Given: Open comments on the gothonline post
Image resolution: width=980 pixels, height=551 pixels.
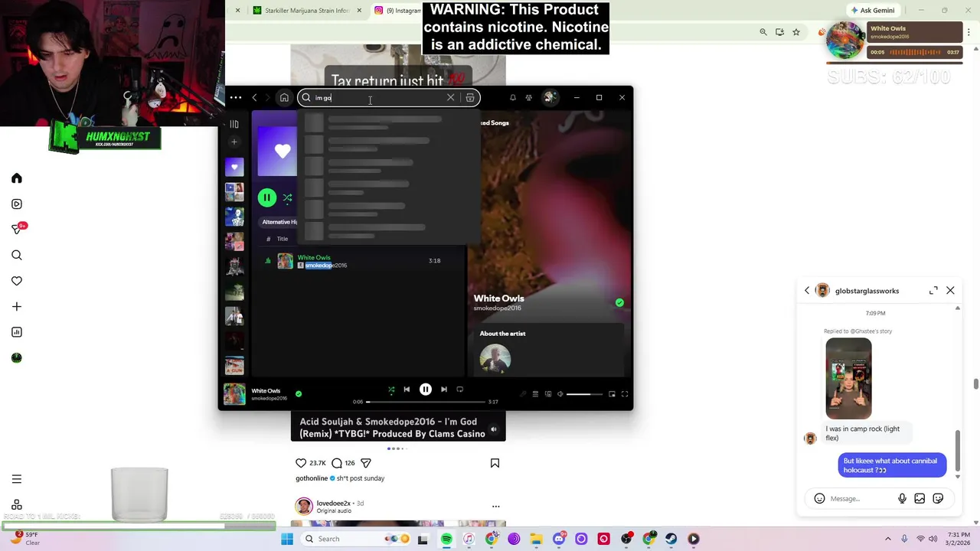Looking at the screenshot, I should tap(336, 463).
